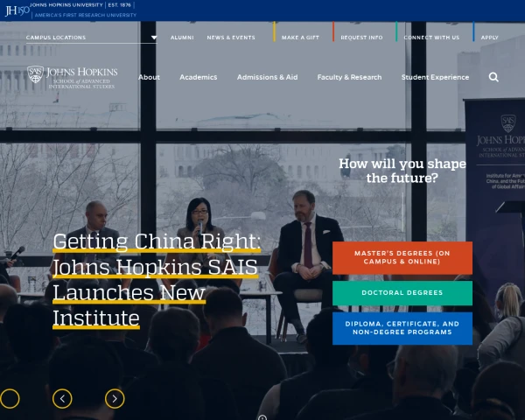Open Student Experience menu
525x420 pixels.
pyautogui.click(x=435, y=77)
